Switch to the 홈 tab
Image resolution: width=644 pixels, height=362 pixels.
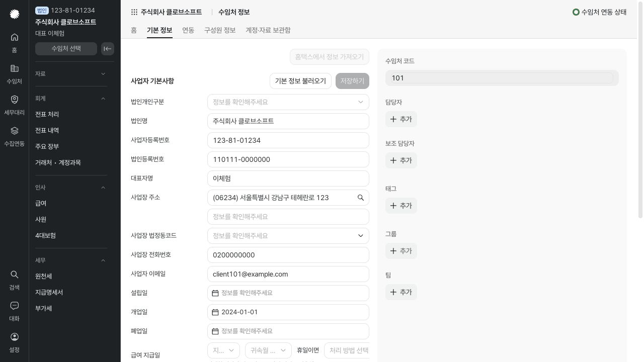click(134, 30)
